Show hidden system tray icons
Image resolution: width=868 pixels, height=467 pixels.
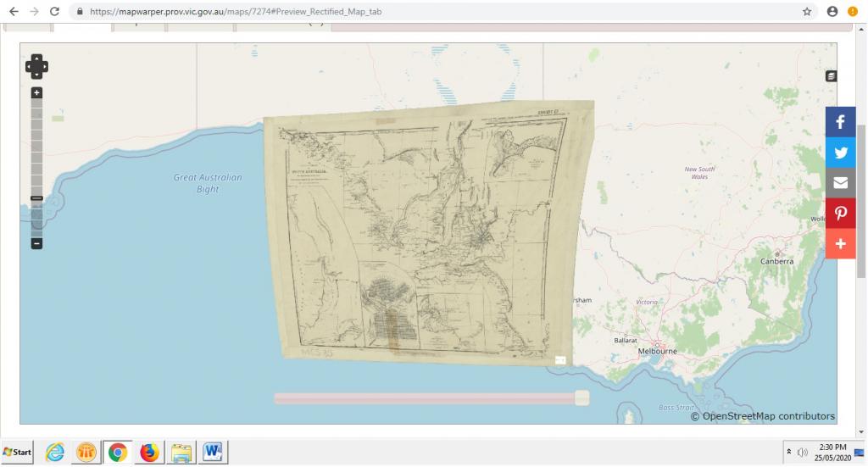click(x=789, y=452)
